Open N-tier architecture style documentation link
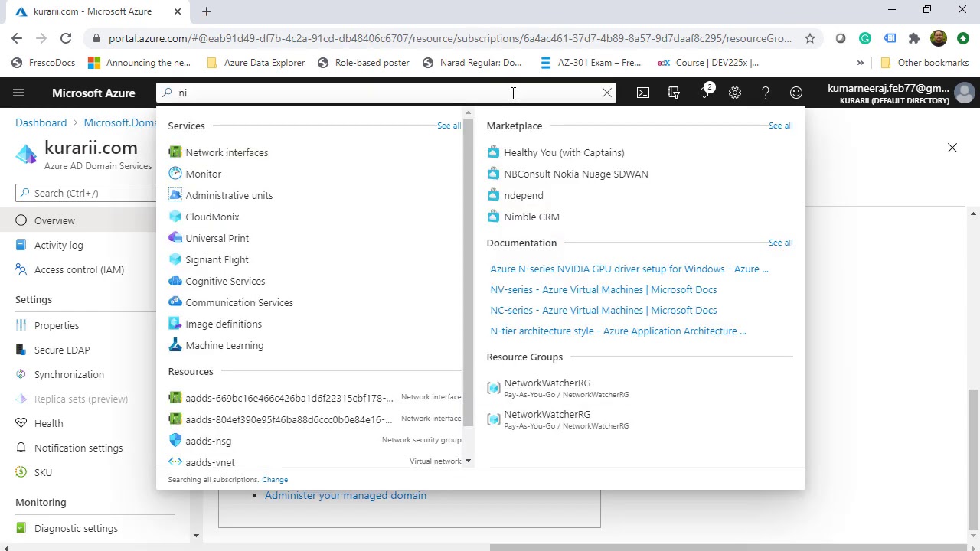 tap(618, 331)
